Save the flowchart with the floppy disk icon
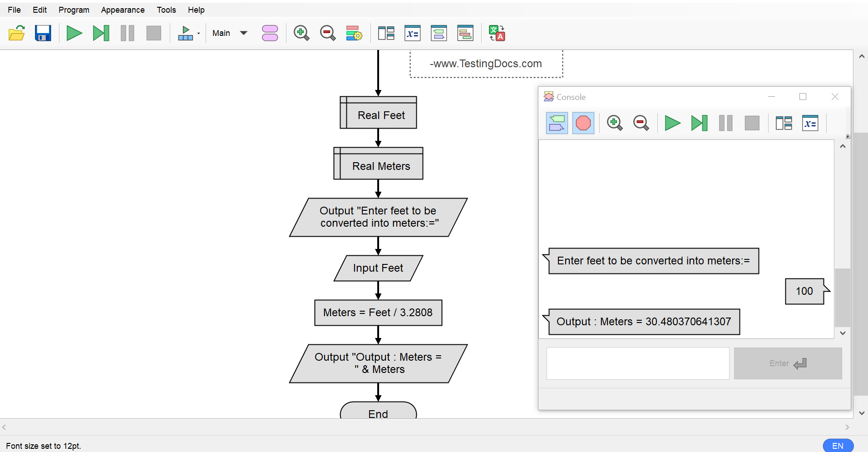This screenshot has height=452, width=868. coord(43,33)
